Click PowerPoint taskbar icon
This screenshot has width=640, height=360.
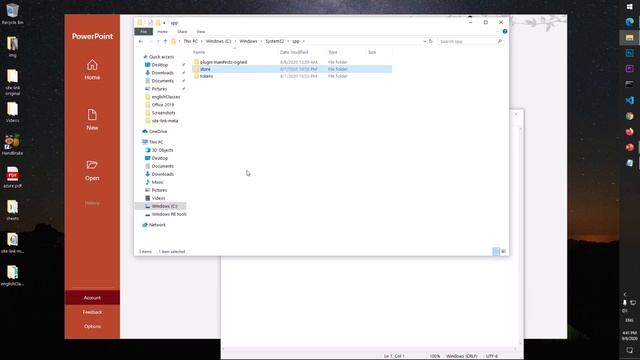click(629, 147)
